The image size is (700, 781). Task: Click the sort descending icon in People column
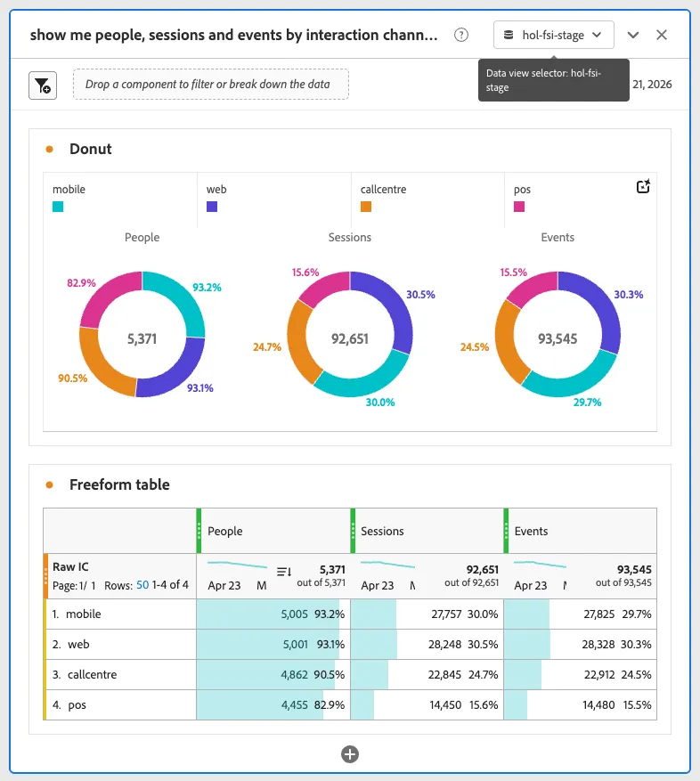(284, 572)
